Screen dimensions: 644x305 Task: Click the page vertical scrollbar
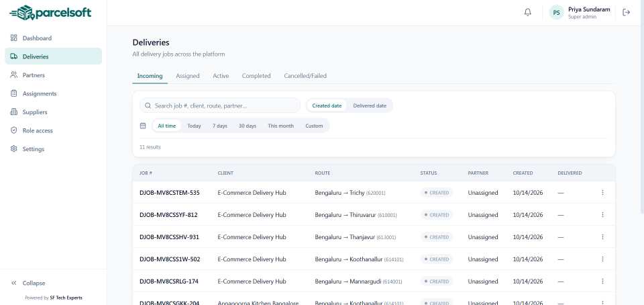point(641,107)
